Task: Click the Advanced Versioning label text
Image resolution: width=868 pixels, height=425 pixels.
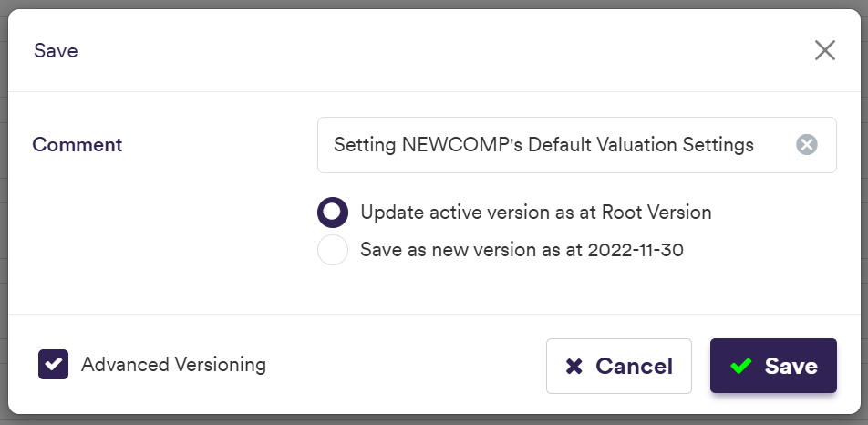Action: (x=173, y=365)
